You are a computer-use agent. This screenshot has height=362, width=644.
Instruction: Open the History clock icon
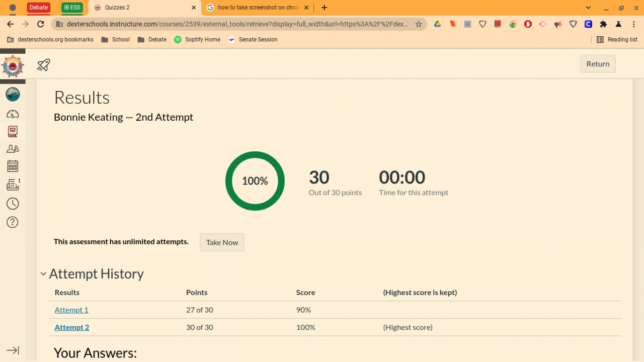pyautogui.click(x=13, y=204)
